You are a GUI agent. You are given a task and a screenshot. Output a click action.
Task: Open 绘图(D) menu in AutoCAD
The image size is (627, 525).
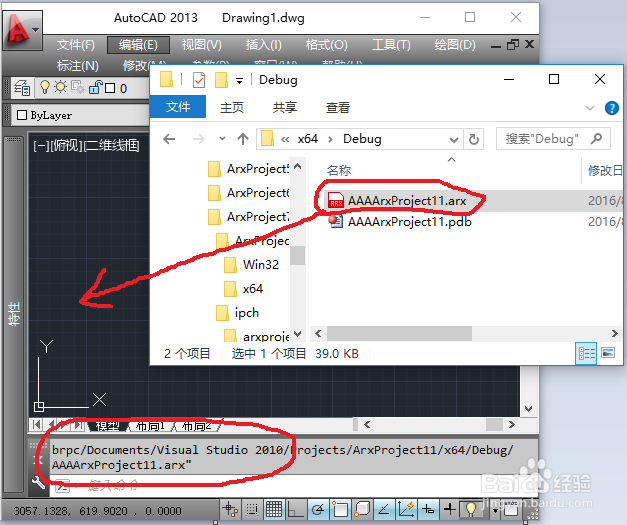(x=455, y=45)
